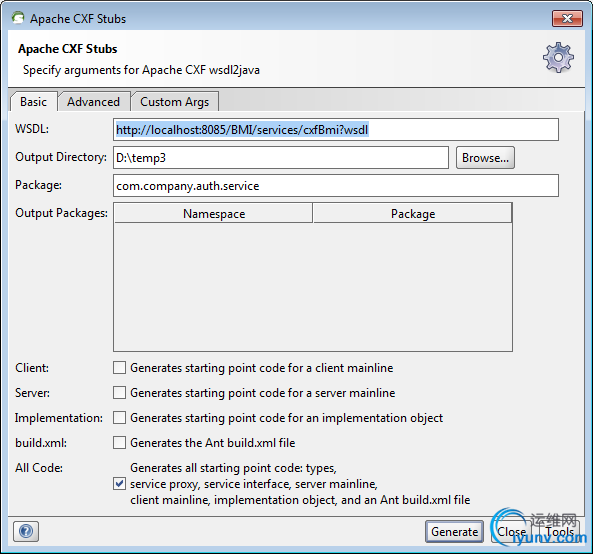Open the Tools button
This screenshot has width=593, height=554.
[x=559, y=532]
